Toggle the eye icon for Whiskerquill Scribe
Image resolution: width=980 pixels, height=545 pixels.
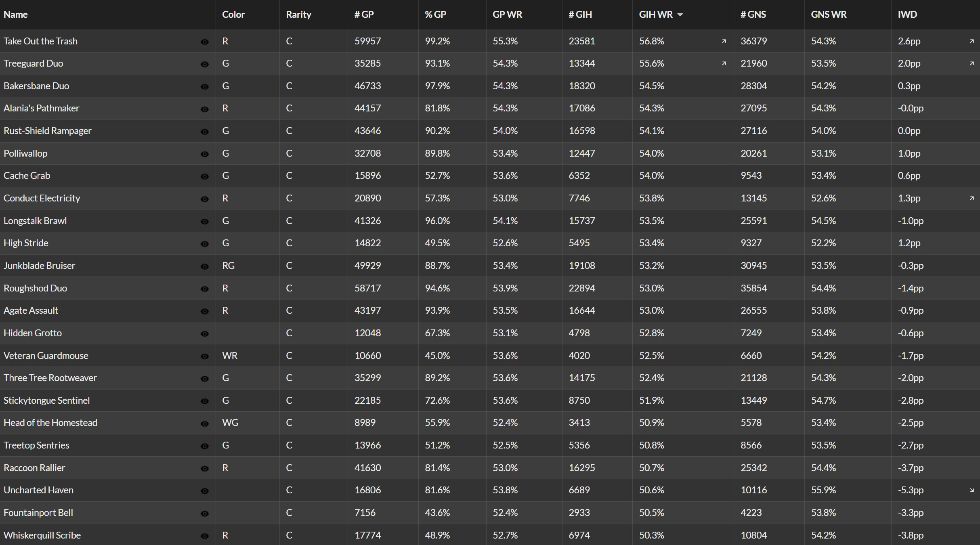click(x=205, y=536)
